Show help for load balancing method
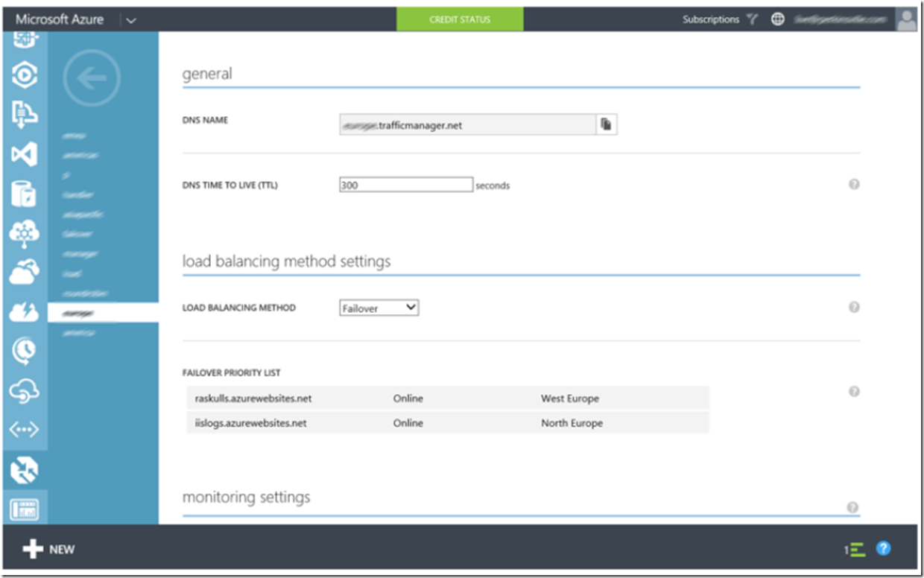 pyautogui.click(x=854, y=307)
